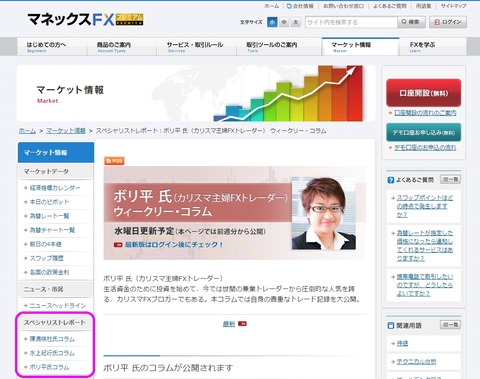Open スワップ履歴 in sidebar

coord(47,258)
